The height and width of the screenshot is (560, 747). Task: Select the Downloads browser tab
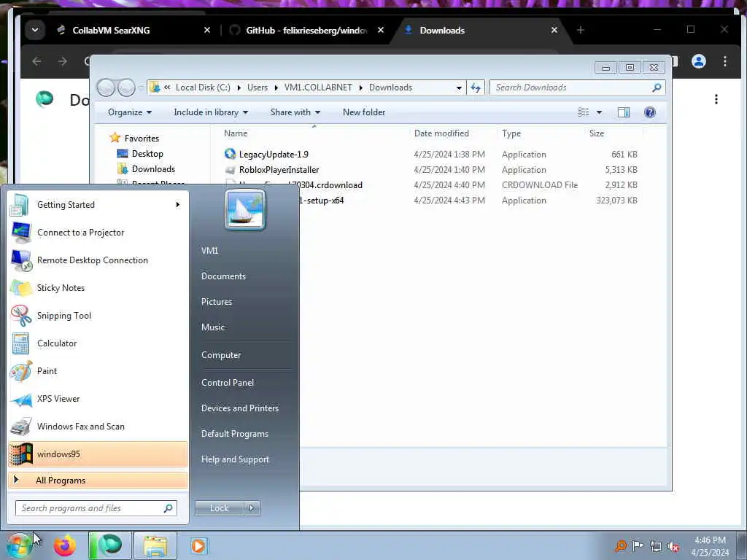(x=481, y=30)
